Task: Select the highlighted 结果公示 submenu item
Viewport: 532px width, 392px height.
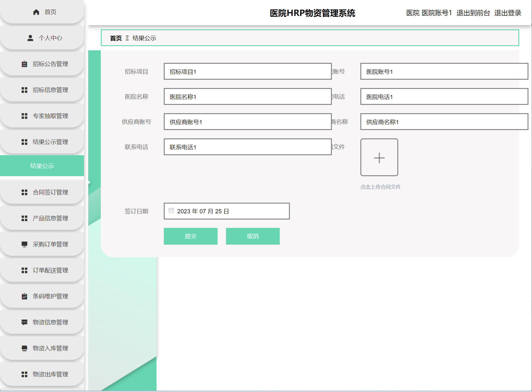Action: [x=42, y=166]
